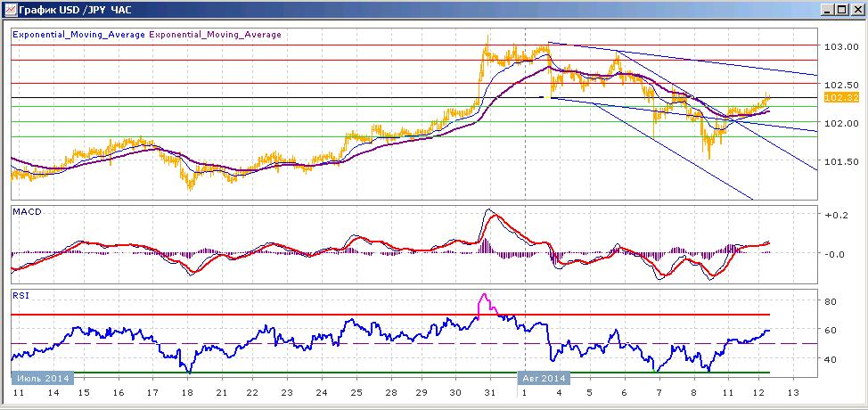
Task: Click date 31 on the time axis
Action: point(490,392)
